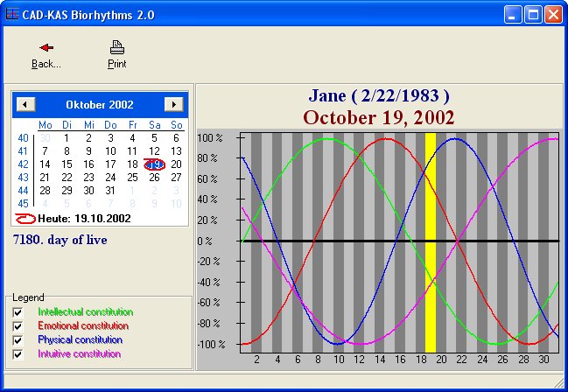Select October 31 in the calendar
This screenshot has width=568, height=392.
(110, 190)
